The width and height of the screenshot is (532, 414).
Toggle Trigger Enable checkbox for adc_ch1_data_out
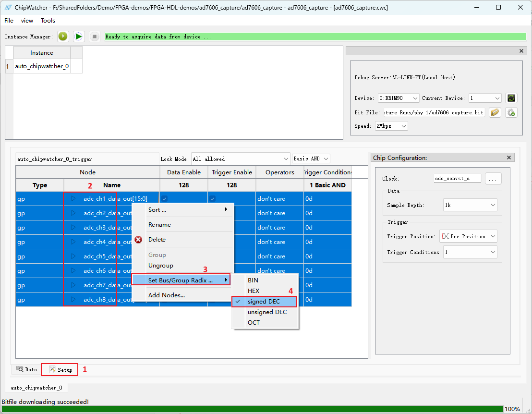point(212,198)
